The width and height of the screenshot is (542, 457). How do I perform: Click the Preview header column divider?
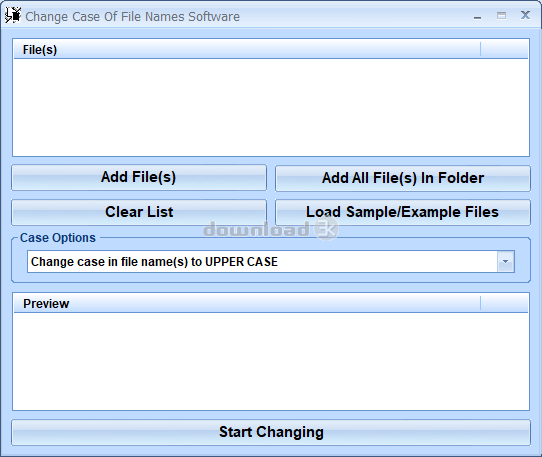[480, 304]
